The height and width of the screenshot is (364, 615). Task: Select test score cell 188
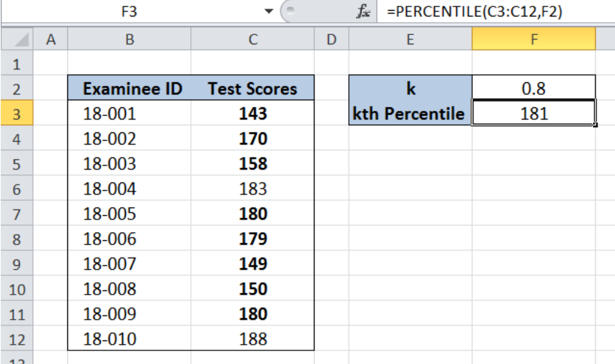[x=252, y=338]
